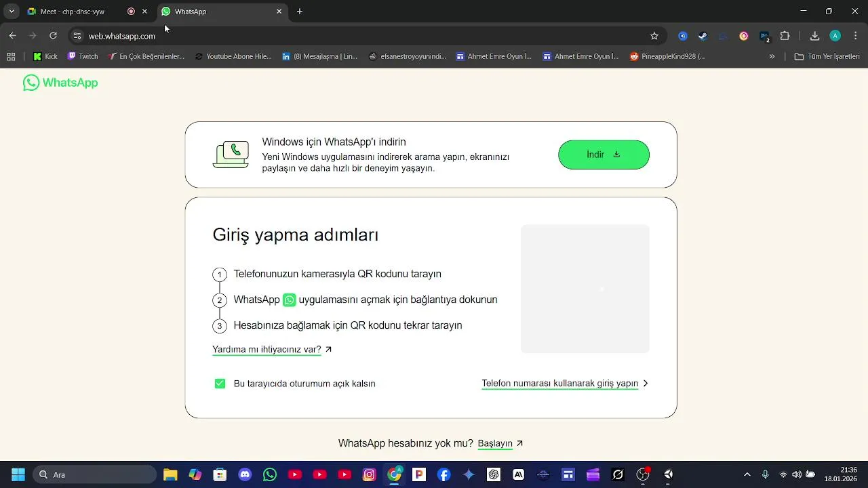Expand hidden bookmarks with » chevron

772,57
